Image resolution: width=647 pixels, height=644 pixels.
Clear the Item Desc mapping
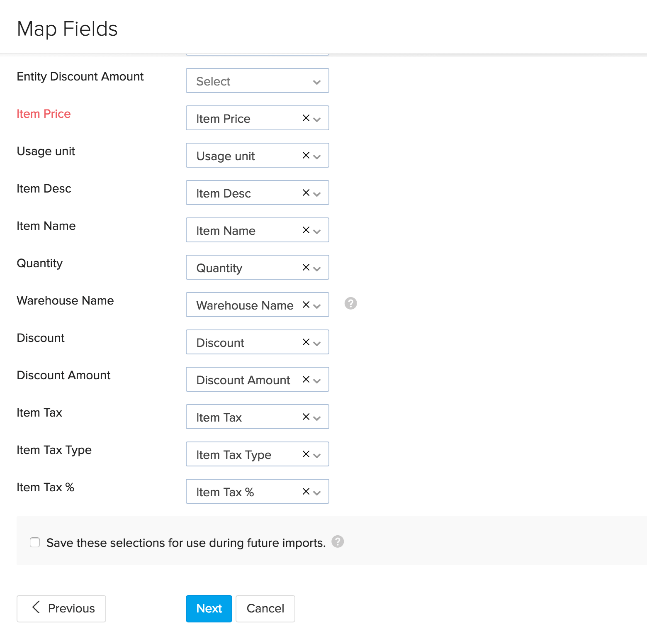pos(306,193)
